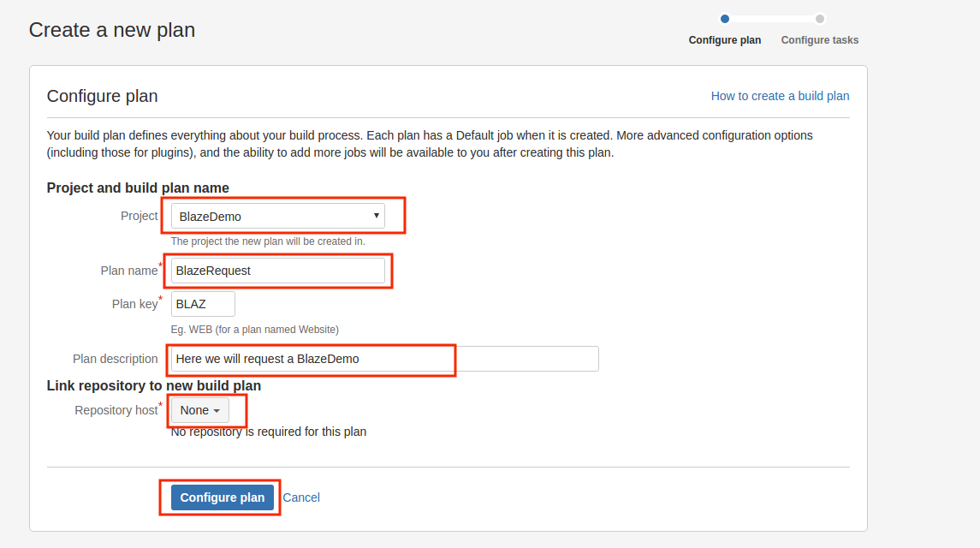Click the Configure plan button

point(223,497)
